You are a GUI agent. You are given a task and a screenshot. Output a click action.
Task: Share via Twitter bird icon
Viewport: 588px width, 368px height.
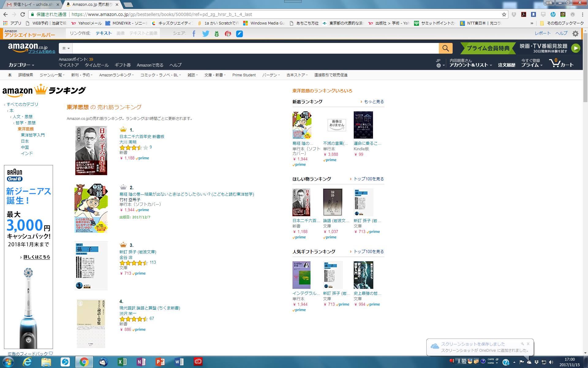coord(205,34)
